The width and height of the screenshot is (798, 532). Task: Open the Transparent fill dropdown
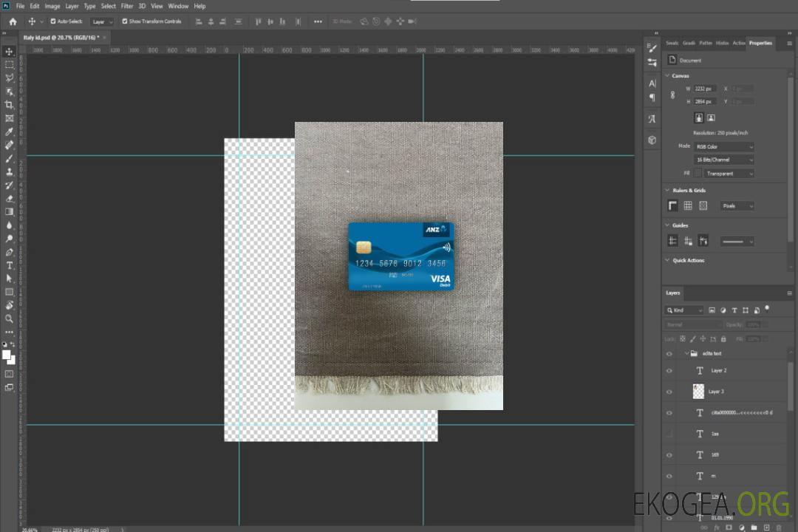tap(729, 174)
